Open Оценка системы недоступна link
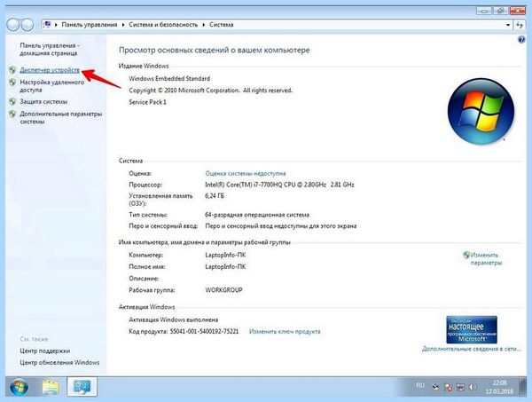This screenshot has width=532, height=402. [x=246, y=174]
